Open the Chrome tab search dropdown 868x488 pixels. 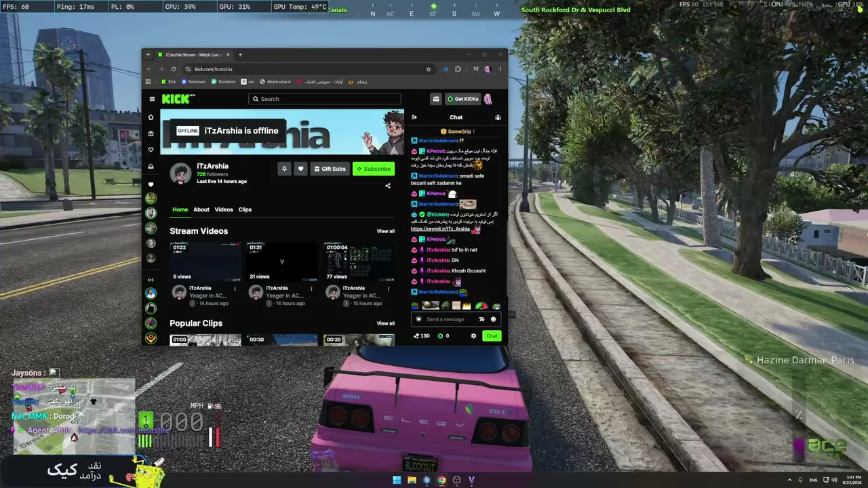click(149, 55)
